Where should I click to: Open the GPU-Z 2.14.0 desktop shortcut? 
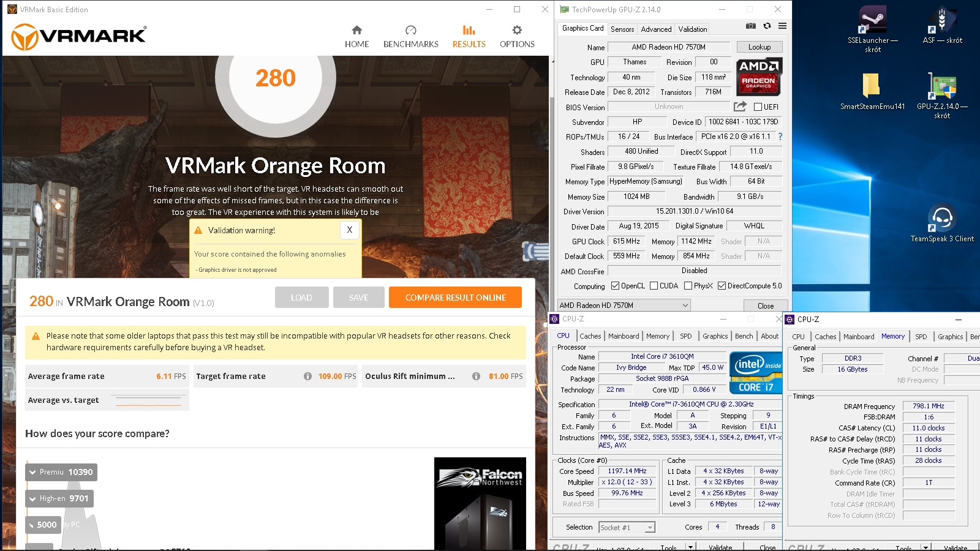pyautogui.click(x=942, y=95)
